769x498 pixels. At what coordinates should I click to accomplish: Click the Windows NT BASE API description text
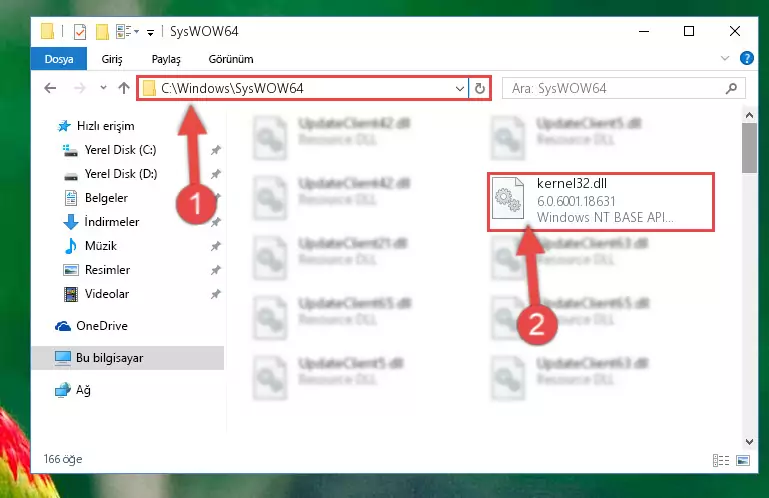pyautogui.click(x=605, y=217)
